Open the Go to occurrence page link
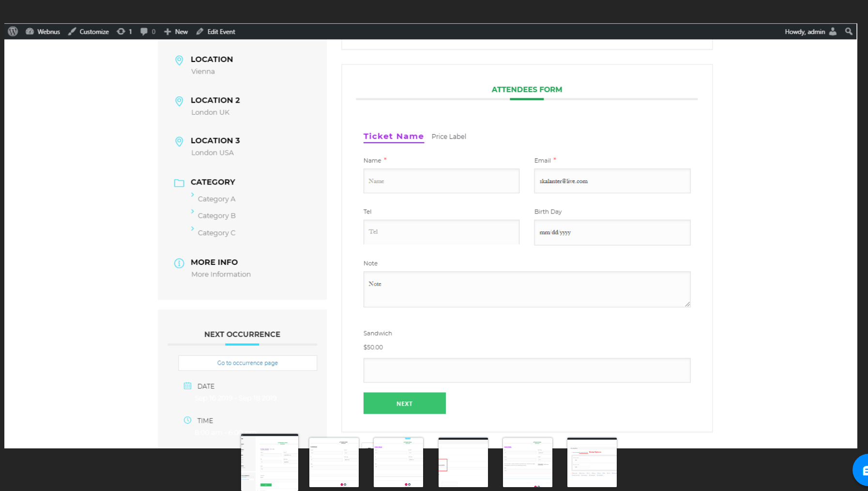 (247, 363)
